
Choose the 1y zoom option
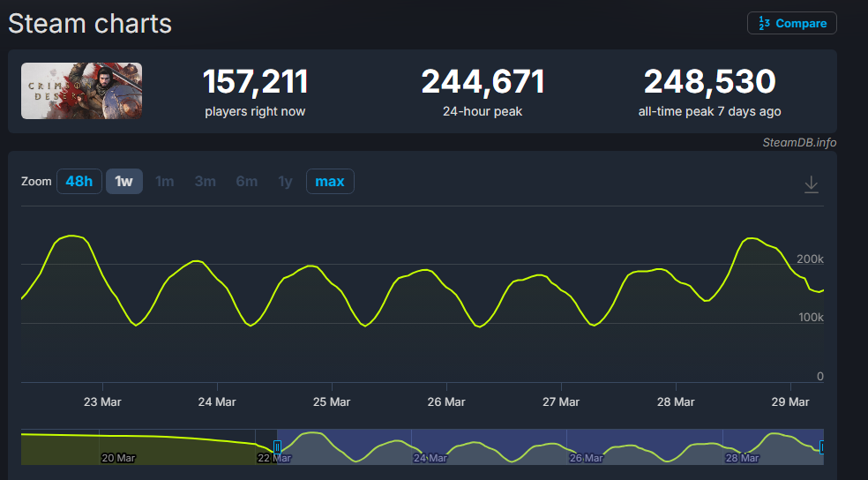285,181
